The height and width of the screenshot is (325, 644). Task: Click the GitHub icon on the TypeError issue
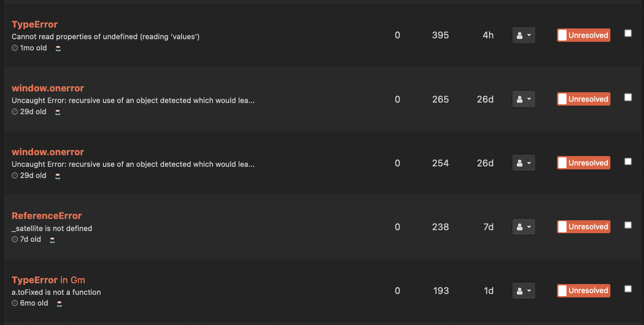tap(58, 48)
